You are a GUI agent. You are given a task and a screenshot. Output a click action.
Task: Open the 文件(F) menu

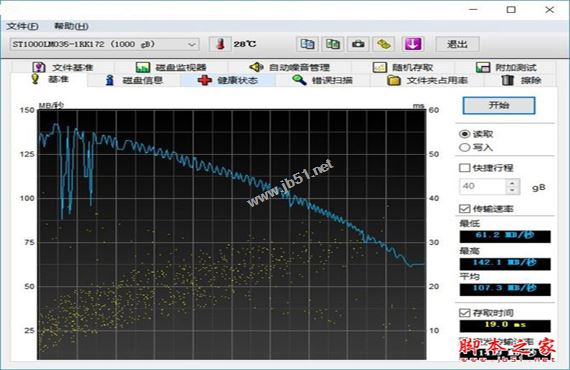[x=22, y=26]
